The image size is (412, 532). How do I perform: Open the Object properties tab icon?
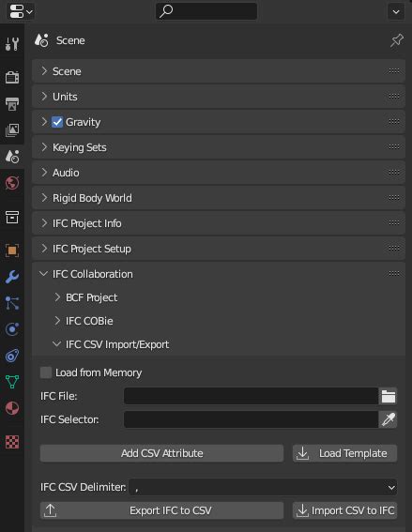[x=12, y=251]
